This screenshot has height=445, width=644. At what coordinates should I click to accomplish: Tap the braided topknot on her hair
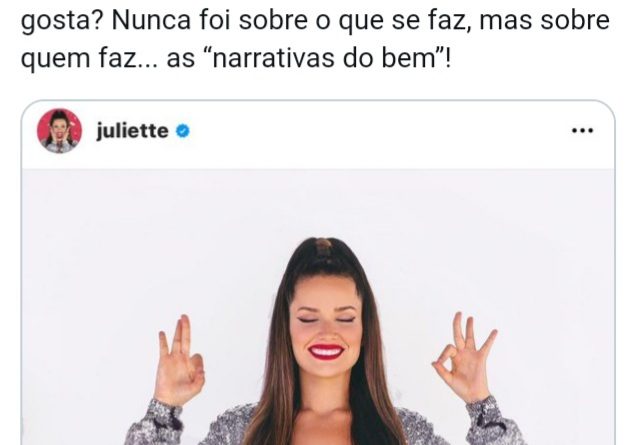point(324,246)
